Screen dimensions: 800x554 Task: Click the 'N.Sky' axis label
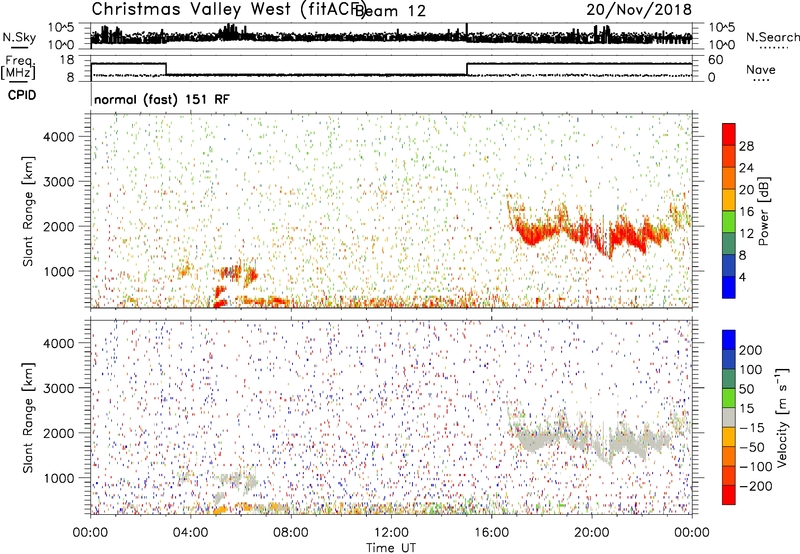(19, 37)
